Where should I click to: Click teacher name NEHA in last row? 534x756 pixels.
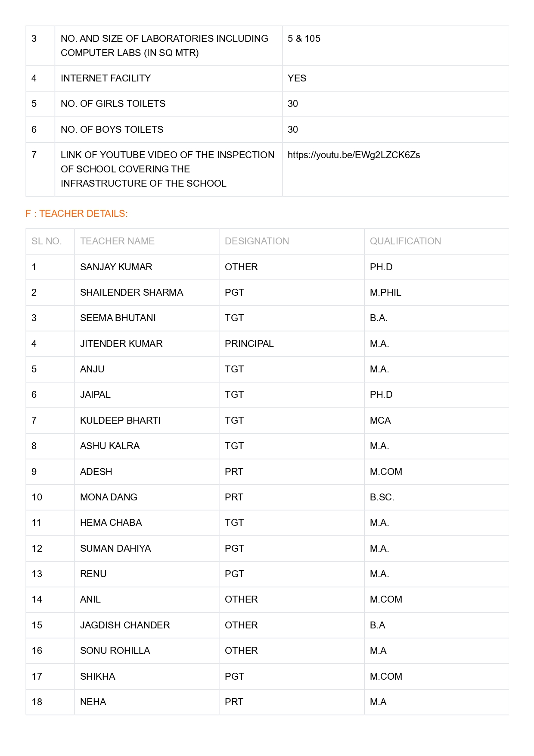pos(93,702)
